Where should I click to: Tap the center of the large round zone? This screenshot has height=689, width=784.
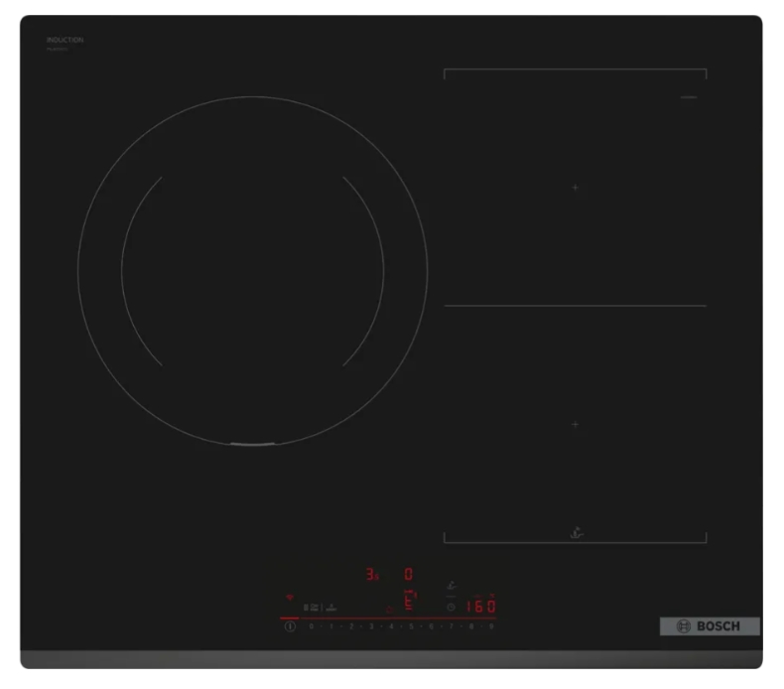click(252, 270)
